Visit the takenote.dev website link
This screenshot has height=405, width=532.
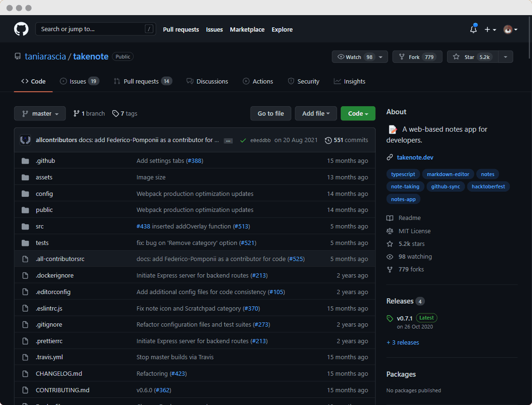click(415, 157)
